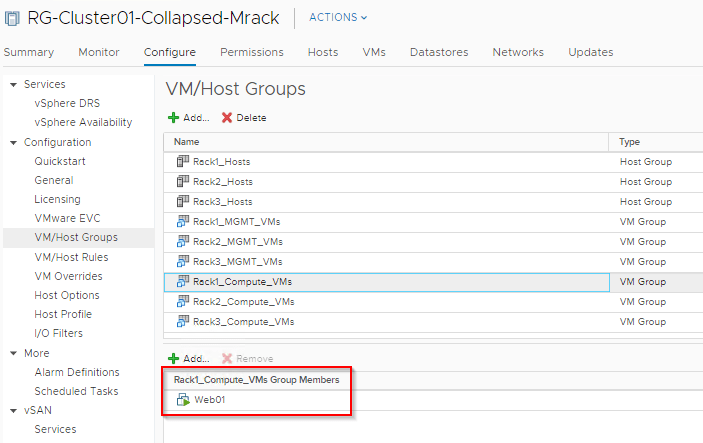Screen dimensions: 703x443
Task: Select the Configure tab
Action: click(169, 52)
